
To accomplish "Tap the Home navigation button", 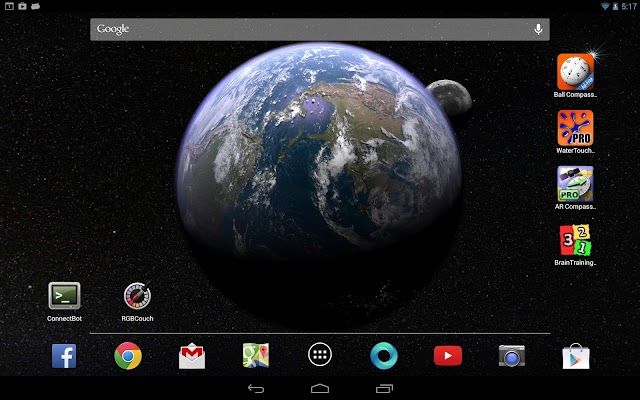I will coord(320,389).
